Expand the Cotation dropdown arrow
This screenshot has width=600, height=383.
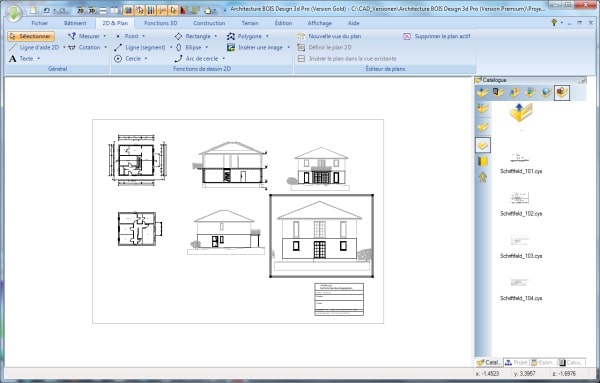(x=106, y=47)
